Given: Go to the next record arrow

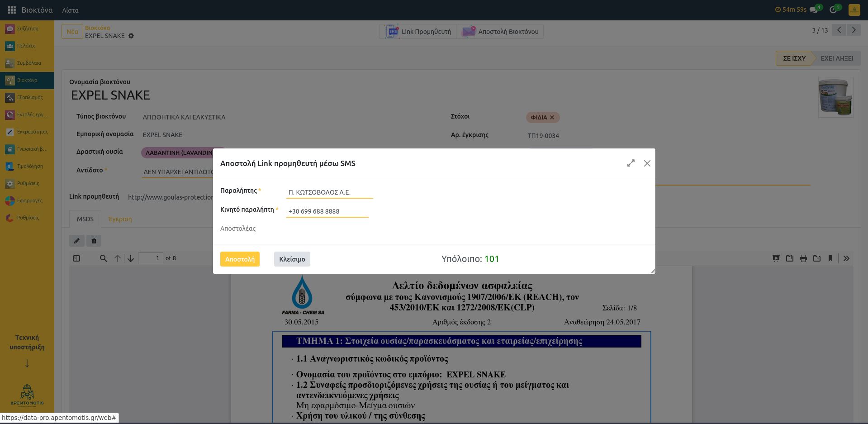Looking at the screenshot, I should [854, 30].
